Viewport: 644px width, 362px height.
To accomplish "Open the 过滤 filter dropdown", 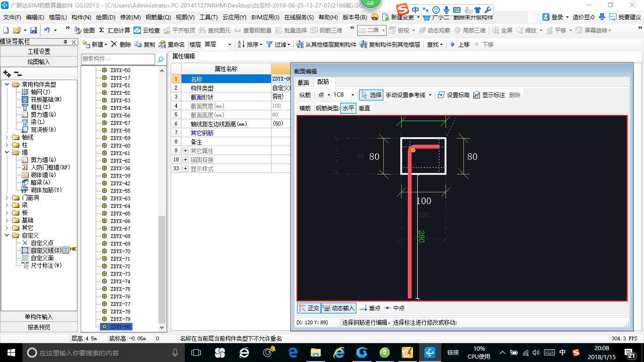I will (x=279, y=44).
